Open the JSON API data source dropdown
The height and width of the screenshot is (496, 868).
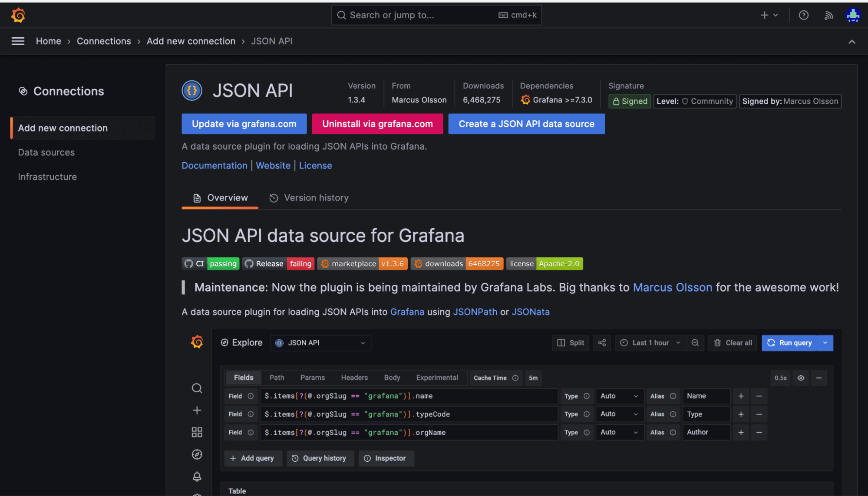[x=320, y=343]
